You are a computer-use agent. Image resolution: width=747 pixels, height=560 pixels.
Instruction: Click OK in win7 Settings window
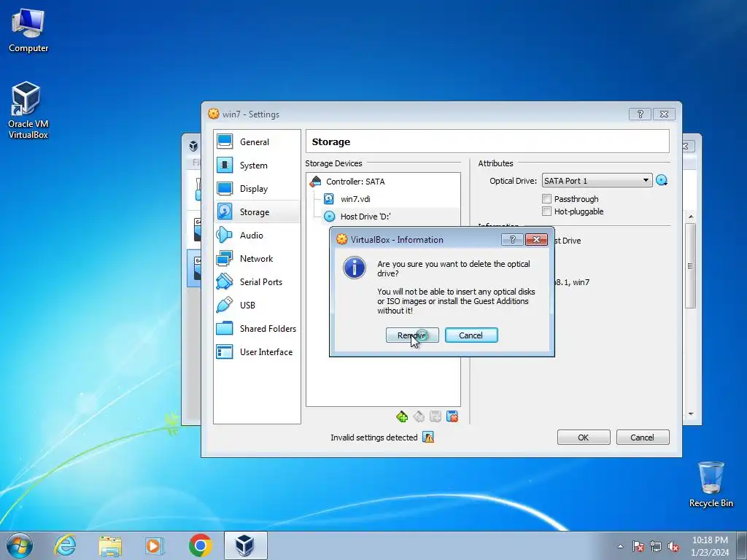[x=584, y=437]
